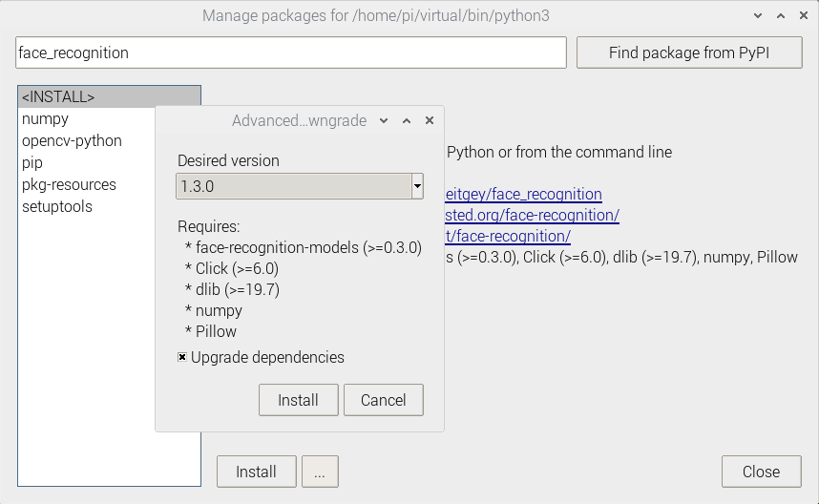819x504 pixels.
Task: Close the Advanced upgrade dialog window
Action: (430, 121)
